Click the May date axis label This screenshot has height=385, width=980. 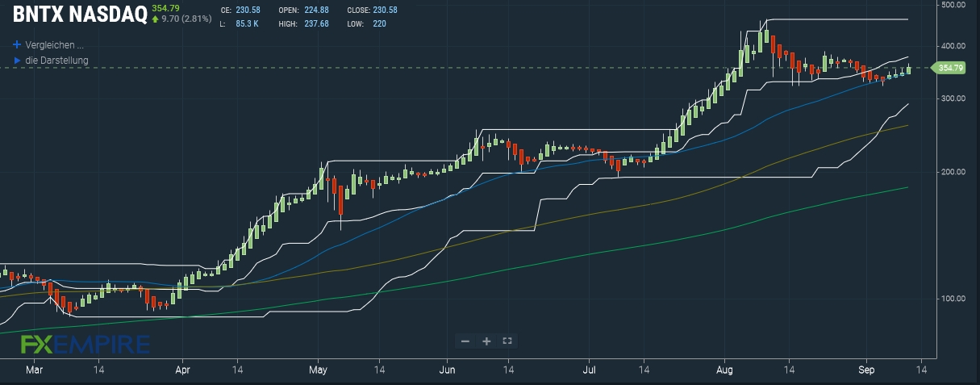click(x=318, y=370)
